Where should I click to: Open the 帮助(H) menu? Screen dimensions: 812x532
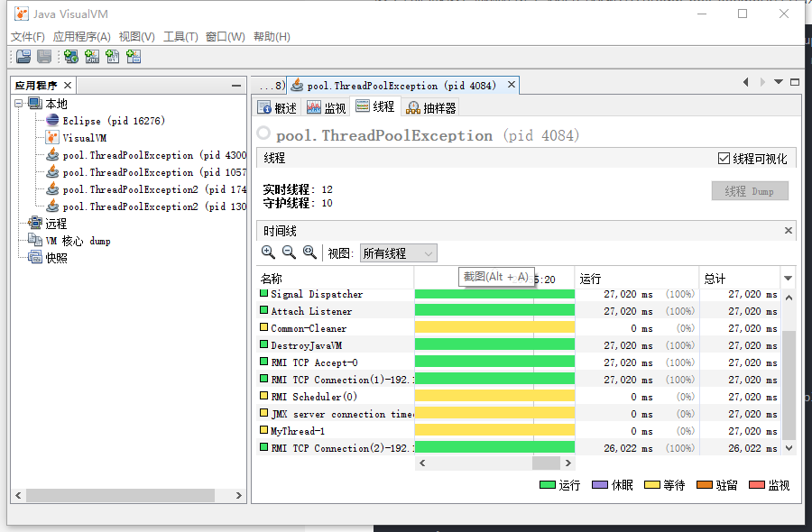[272, 37]
